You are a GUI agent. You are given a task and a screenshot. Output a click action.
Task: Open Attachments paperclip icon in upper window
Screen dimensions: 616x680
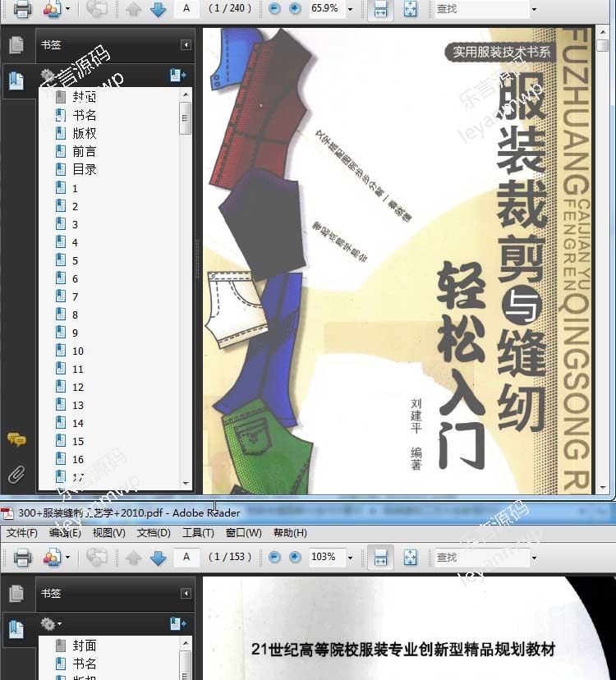tap(16, 475)
